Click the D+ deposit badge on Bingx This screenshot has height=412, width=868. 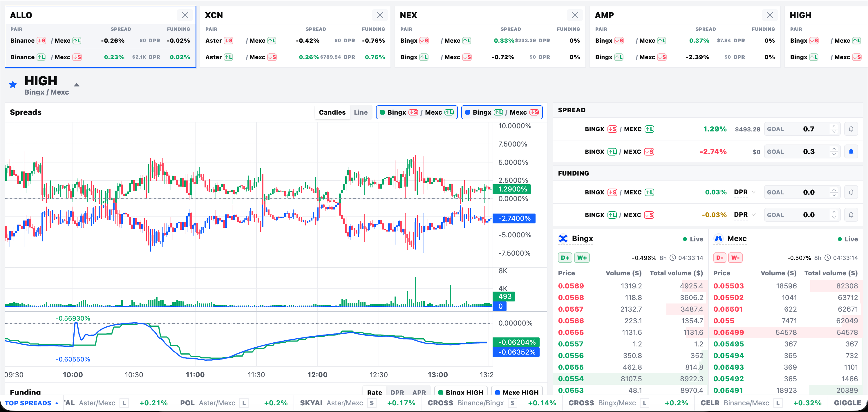565,258
